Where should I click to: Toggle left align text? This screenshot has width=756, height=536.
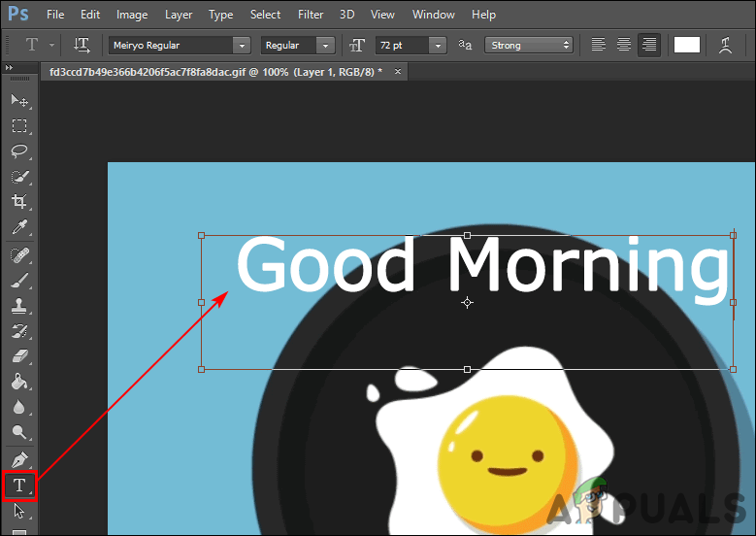point(599,45)
